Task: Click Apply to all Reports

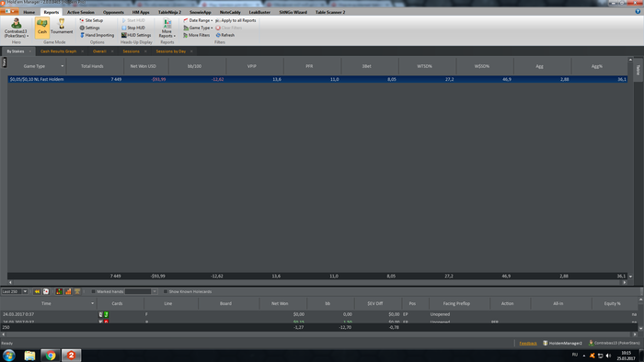Action: pyautogui.click(x=236, y=20)
